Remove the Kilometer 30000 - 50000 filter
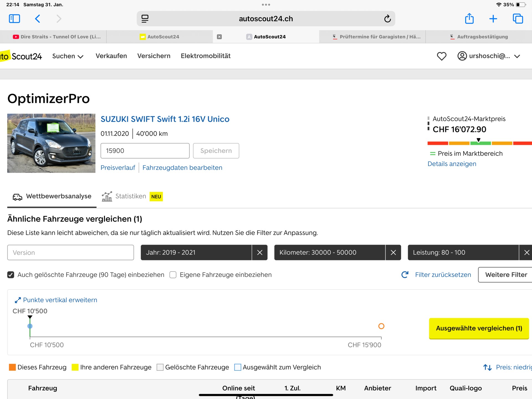The width and height of the screenshot is (532, 399). [x=393, y=252]
